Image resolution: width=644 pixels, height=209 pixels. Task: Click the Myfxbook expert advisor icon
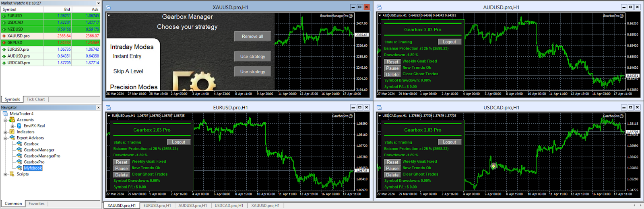pyautogui.click(x=19, y=168)
